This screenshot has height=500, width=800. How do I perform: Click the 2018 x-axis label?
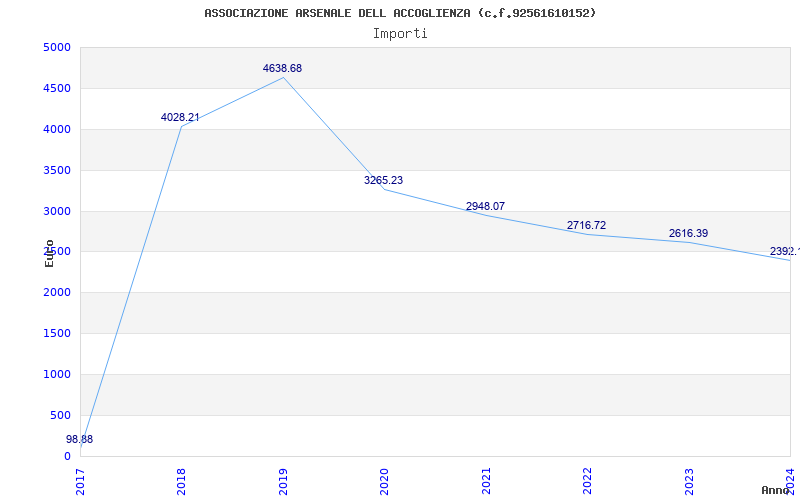(181, 481)
